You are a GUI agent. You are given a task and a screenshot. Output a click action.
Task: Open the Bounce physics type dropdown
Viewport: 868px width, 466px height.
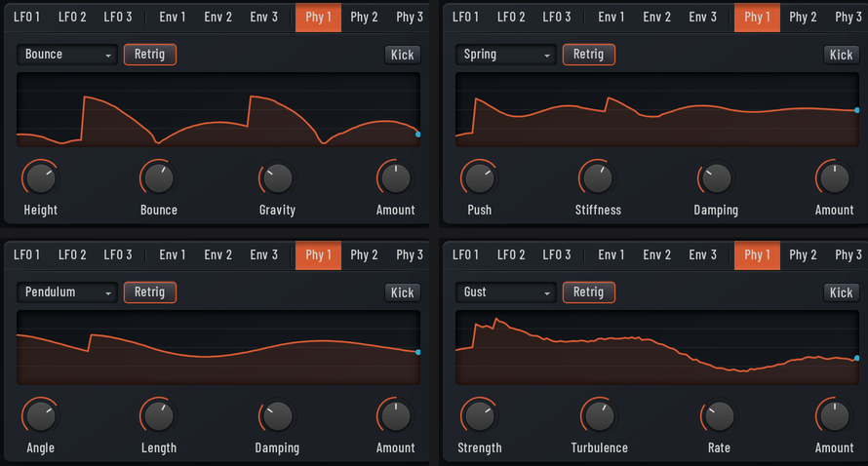click(67, 55)
